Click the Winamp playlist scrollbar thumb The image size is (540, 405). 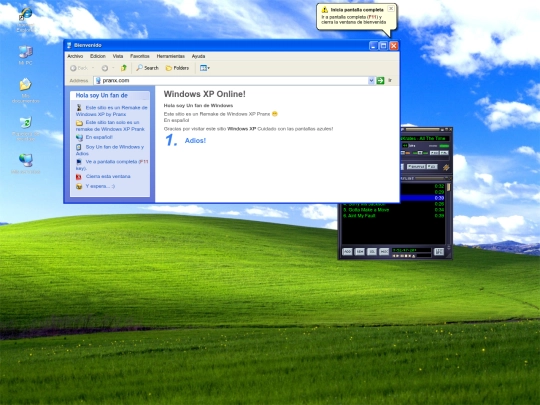click(x=448, y=187)
